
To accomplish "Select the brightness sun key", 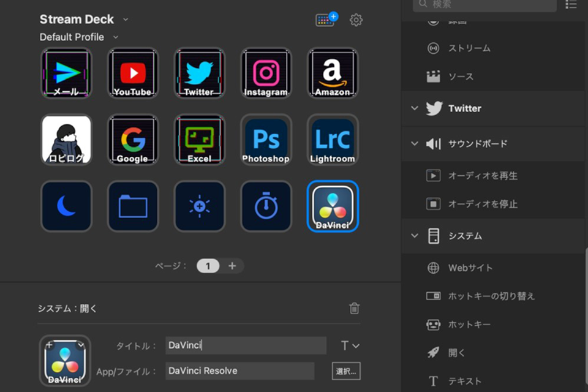I will pyautogui.click(x=200, y=206).
